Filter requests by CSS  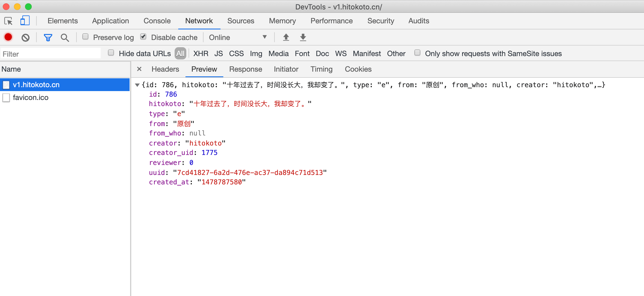pos(236,53)
